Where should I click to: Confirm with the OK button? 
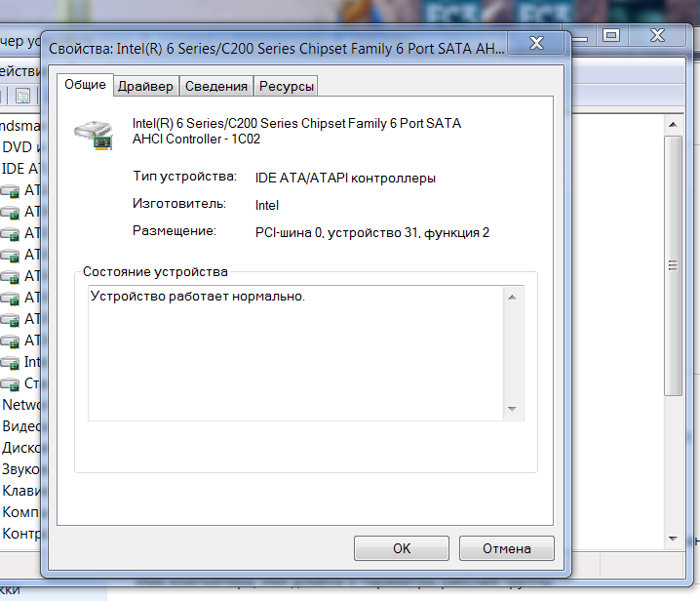(402, 548)
